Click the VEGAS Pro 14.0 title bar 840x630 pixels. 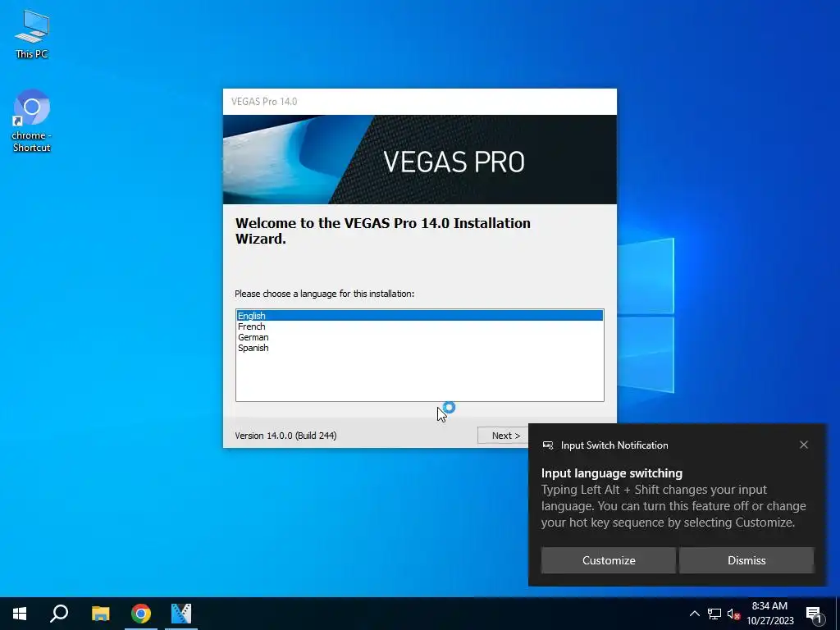419,102
